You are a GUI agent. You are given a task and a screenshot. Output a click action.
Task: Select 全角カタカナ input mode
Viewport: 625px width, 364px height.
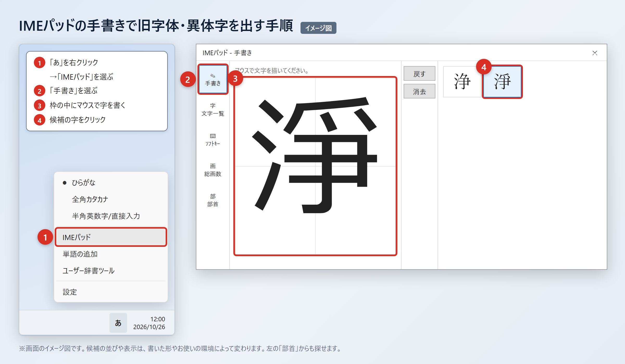click(111, 199)
